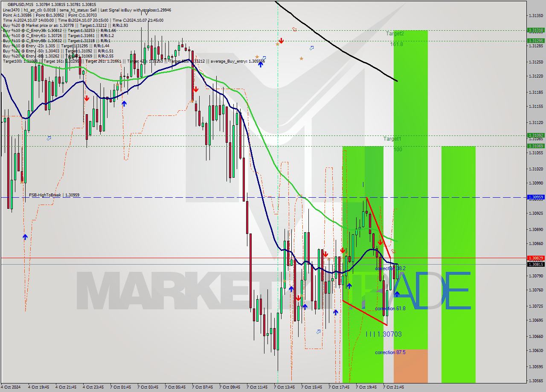Click the 1.31020 price axis value
This screenshot has height=392, width=546.
(536, 169)
